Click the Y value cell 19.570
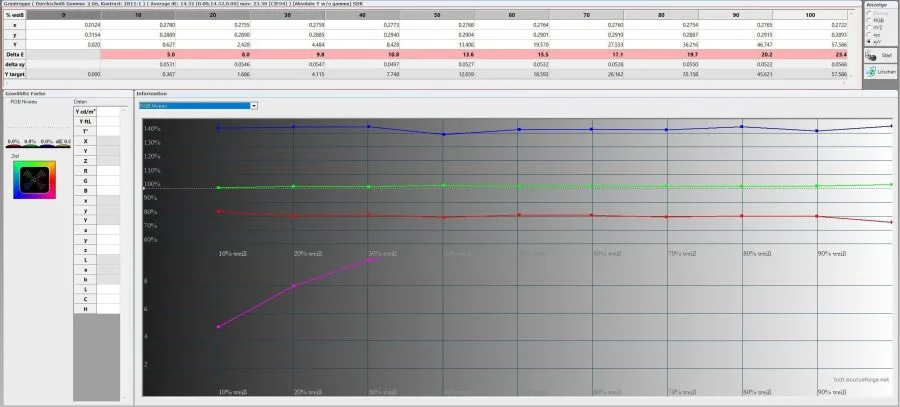Image resolution: width=900 pixels, height=407 pixels. 512,44
